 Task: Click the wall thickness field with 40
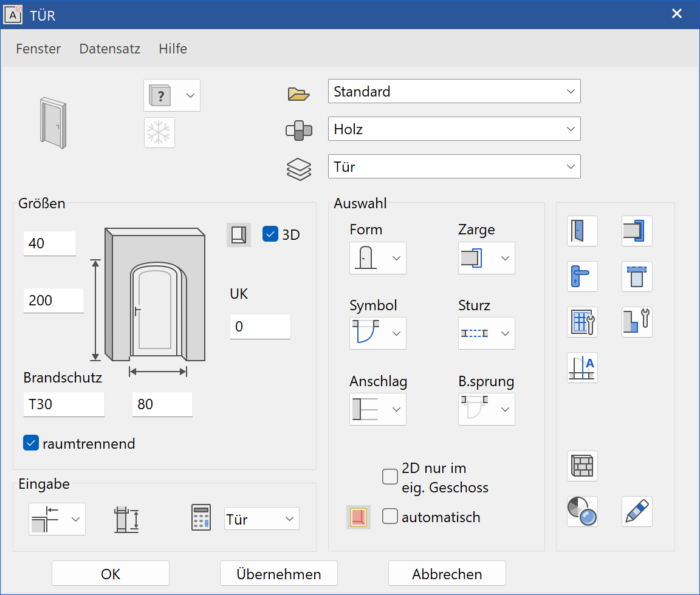(x=50, y=243)
